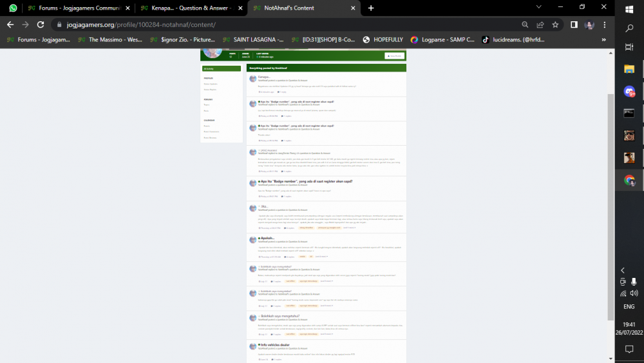Click the avatar beside Info vehicles dealer
This screenshot has height=363, width=644.
point(252,346)
